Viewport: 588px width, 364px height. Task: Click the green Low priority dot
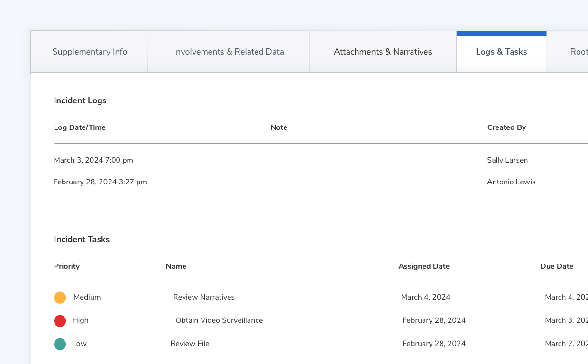click(x=60, y=344)
